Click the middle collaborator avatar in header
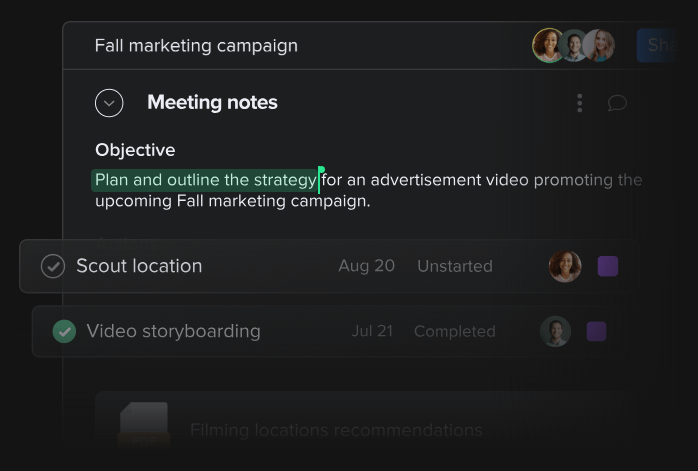 click(574, 45)
